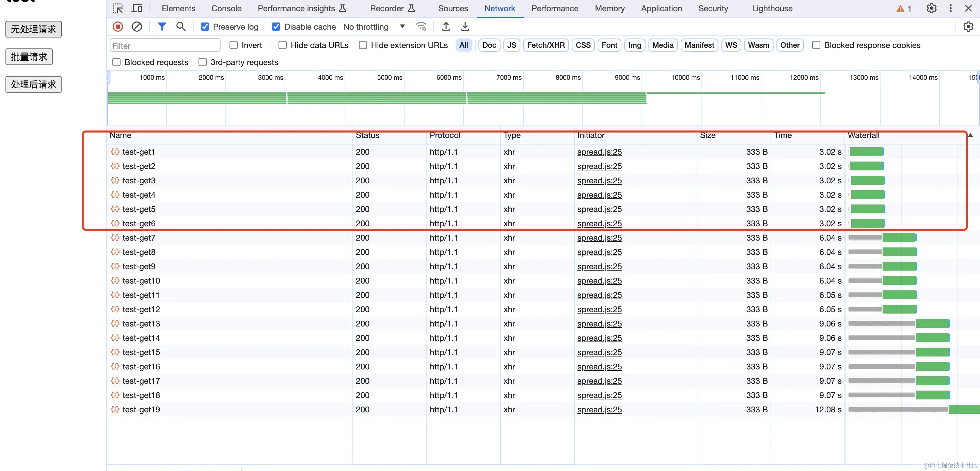Clear the network log
The image size is (980, 471).
click(137, 27)
